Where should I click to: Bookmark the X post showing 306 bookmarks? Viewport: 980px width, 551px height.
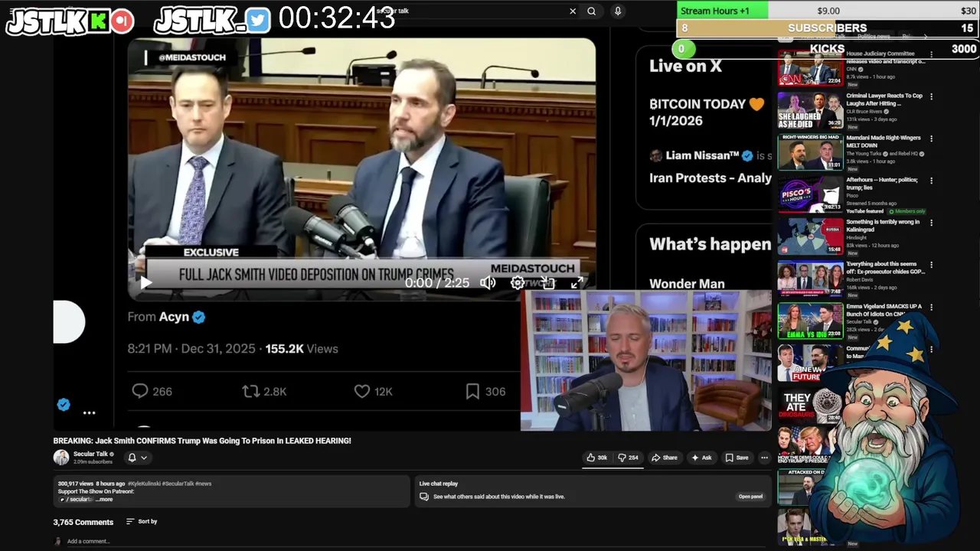click(x=485, y=391)
